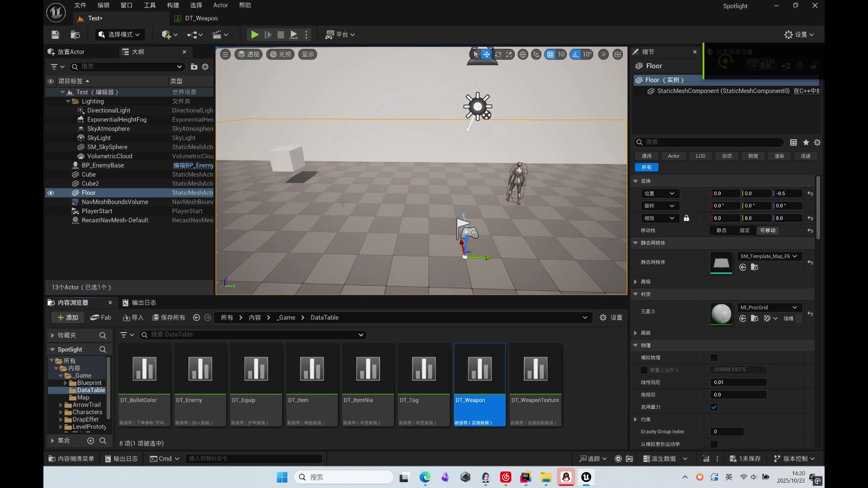The image size is (868, 488).
Task: Open the viewport hamburger options menu
Action: (x=225, y=54)
